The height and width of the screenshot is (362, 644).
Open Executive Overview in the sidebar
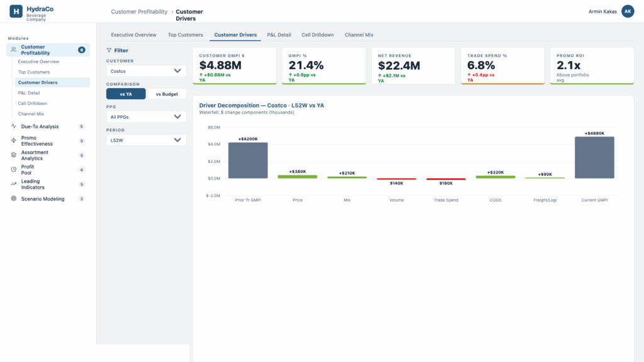click(x=52, y=62)
